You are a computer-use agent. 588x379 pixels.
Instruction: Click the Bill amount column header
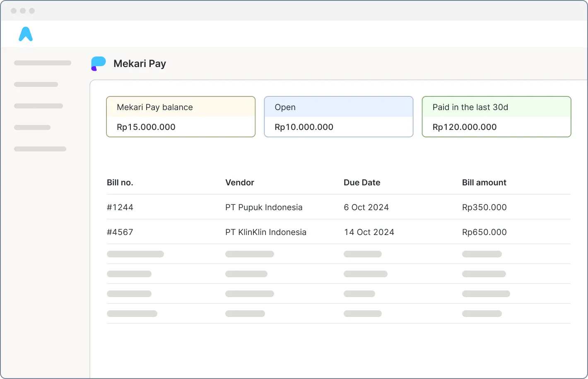[x=484, y=182]
